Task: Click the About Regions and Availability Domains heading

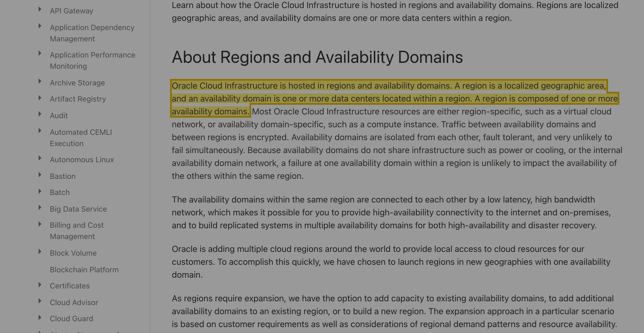Action: [x=317, y=57]
